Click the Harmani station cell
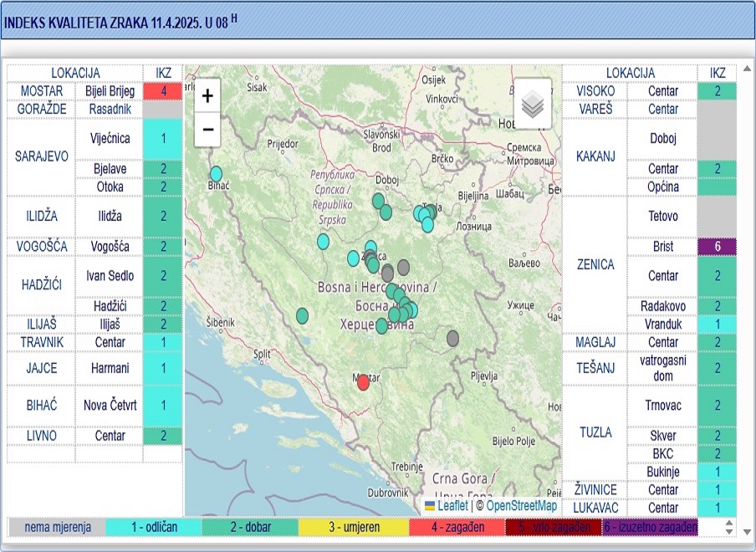 [x=110, y=368]
